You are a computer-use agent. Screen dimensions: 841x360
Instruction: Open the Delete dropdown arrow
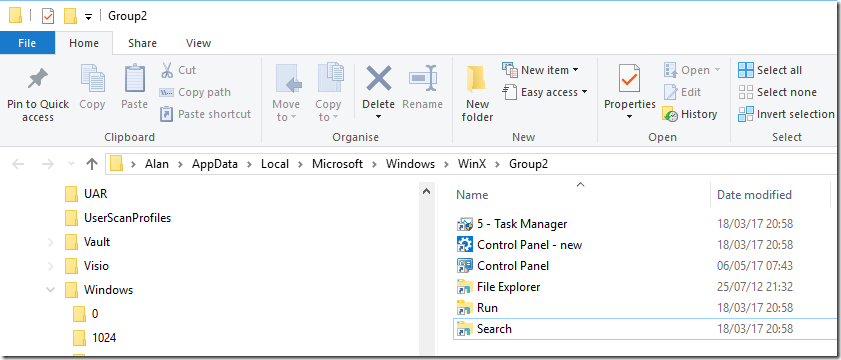click(x=378, y=117)
